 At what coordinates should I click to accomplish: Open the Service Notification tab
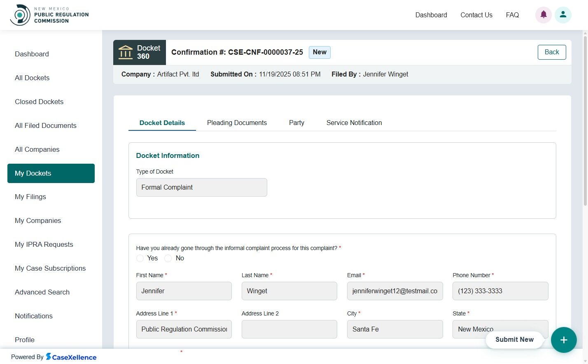[x=354, y=123]
